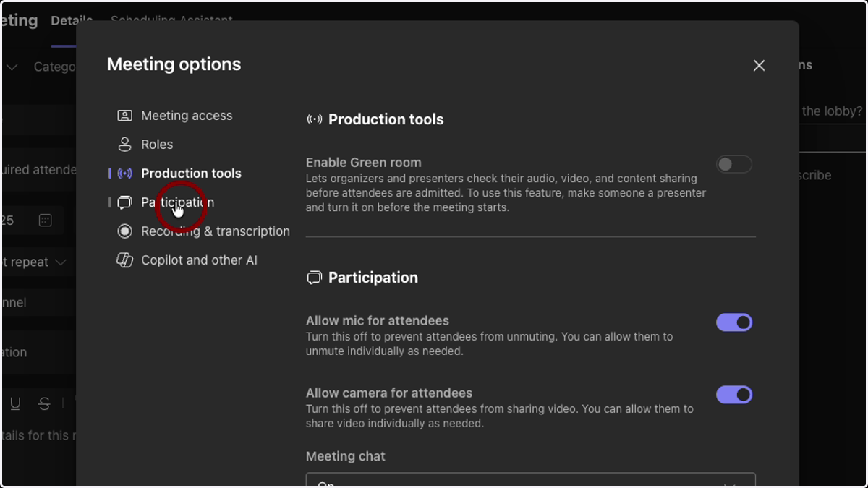The width and height of the screenshot is (868, 488).
Task: Click the strikethrough formatting icon in meeting editor
Action: (44, 403)
